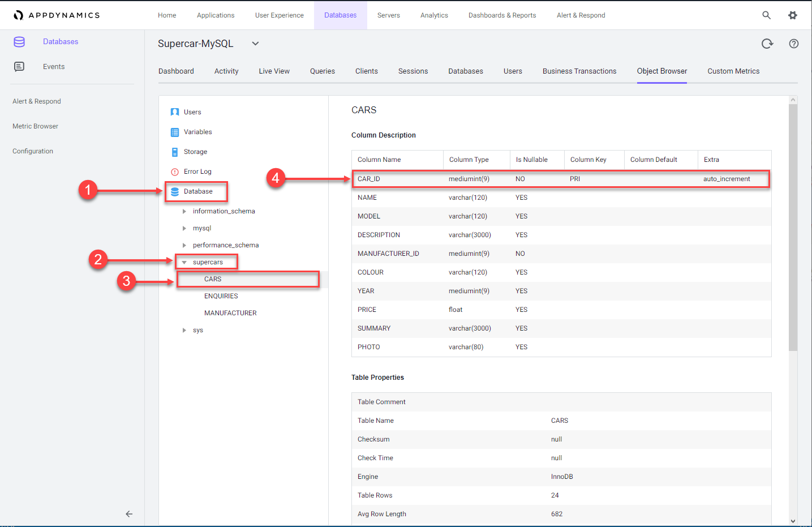Click the vertical scrollbar thumb

click(793, 227)
